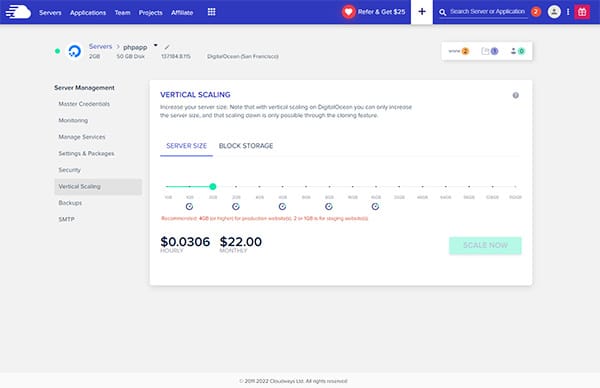
Task: Click the Cloudways logo in the header
Action: (x=18, y=12)
